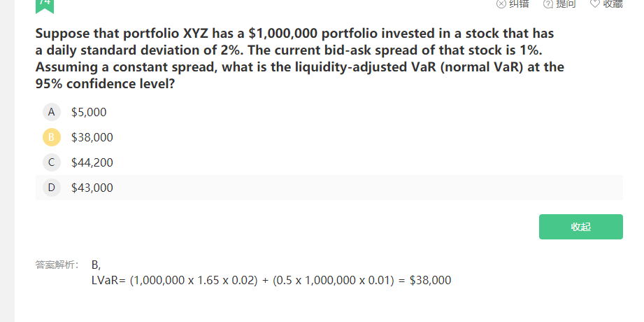Viewport: 644px width, 322px height.
Task: Click the portfolio XYZ question text
Action: pyautogui.click(x=299, y=58)
